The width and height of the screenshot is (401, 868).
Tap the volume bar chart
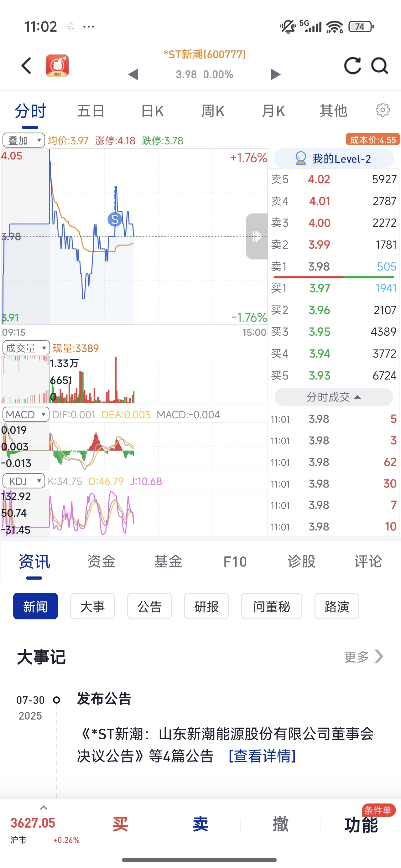tap(134, 380)
